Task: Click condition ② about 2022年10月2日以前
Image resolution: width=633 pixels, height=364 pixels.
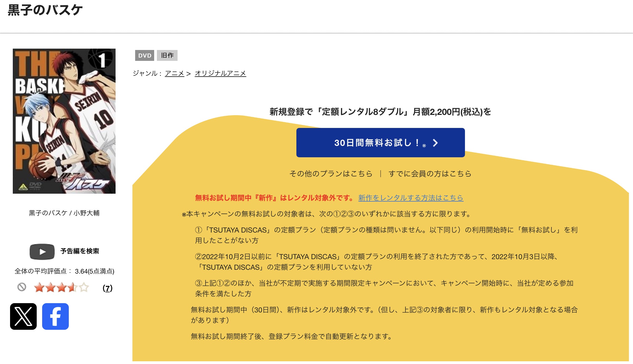Action: pos(377,262)
